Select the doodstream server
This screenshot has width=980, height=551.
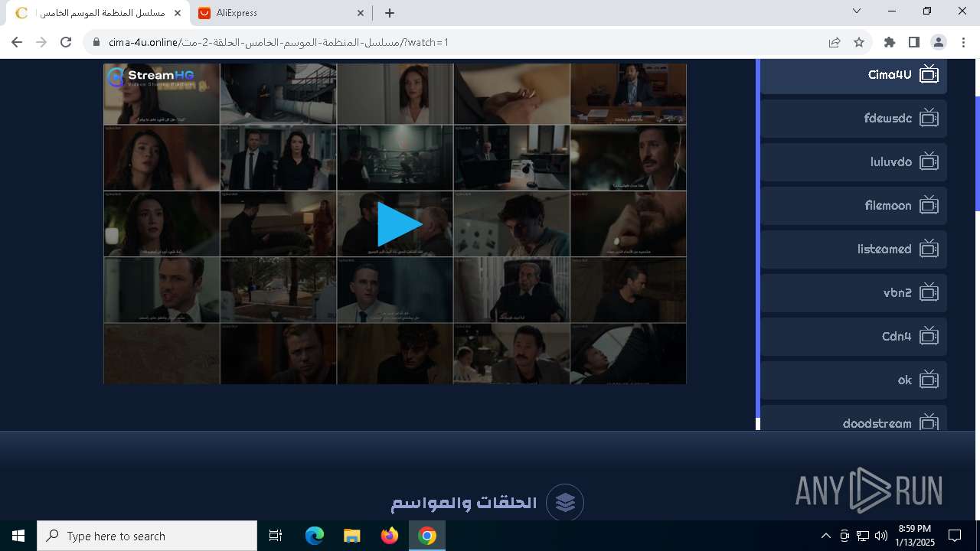tap(854, 419)
